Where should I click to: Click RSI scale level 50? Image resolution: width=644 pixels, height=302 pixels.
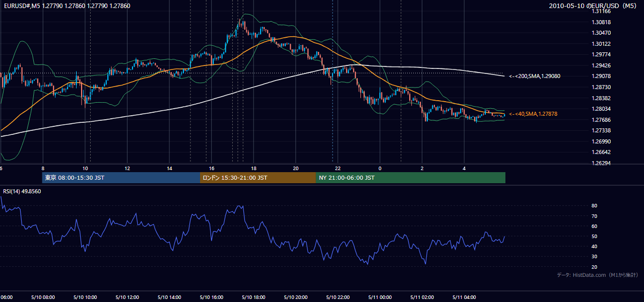(595, 236)
